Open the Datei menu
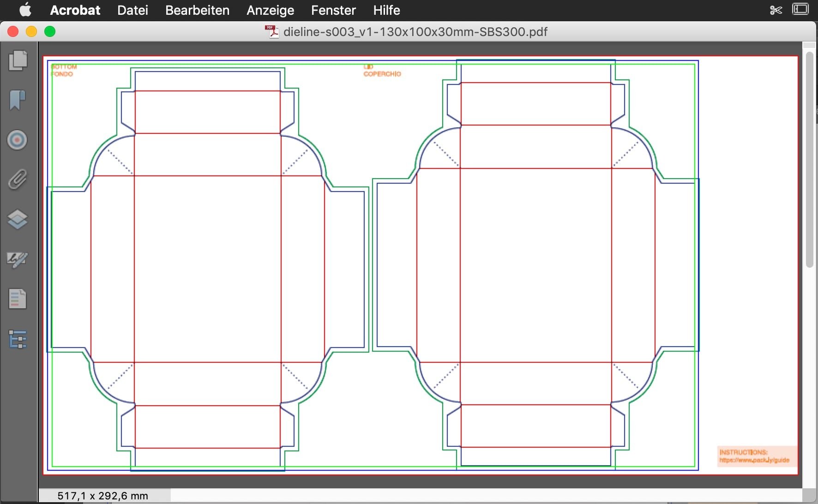 132,10
